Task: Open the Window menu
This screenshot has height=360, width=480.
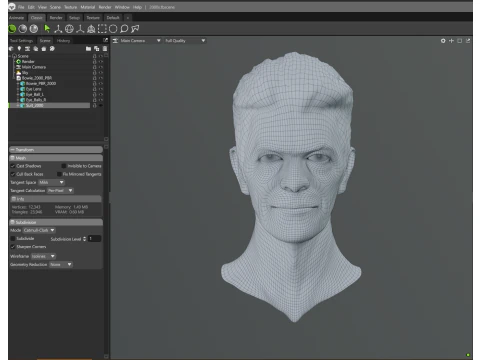Action: pos(122,7)
